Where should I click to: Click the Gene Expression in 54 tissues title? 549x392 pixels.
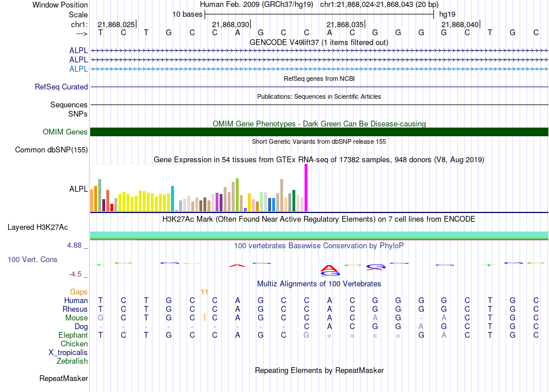pyautogui.click(x=318, y=159)
